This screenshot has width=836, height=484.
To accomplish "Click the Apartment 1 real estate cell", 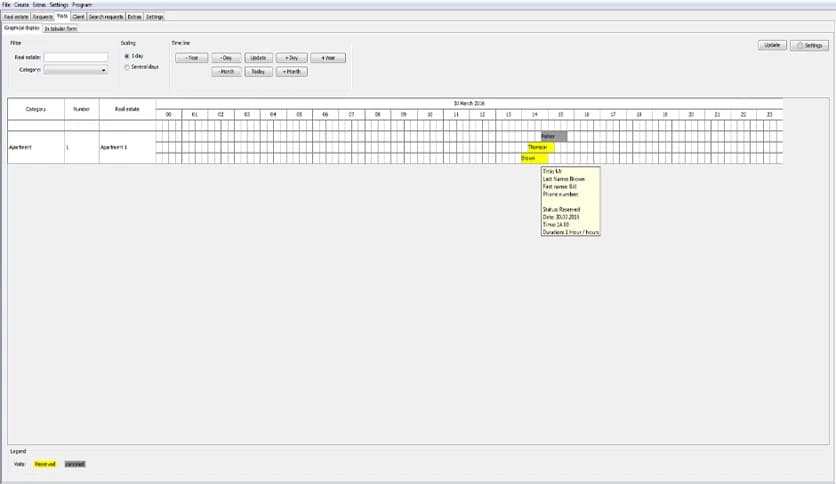I will pos(127,147).
